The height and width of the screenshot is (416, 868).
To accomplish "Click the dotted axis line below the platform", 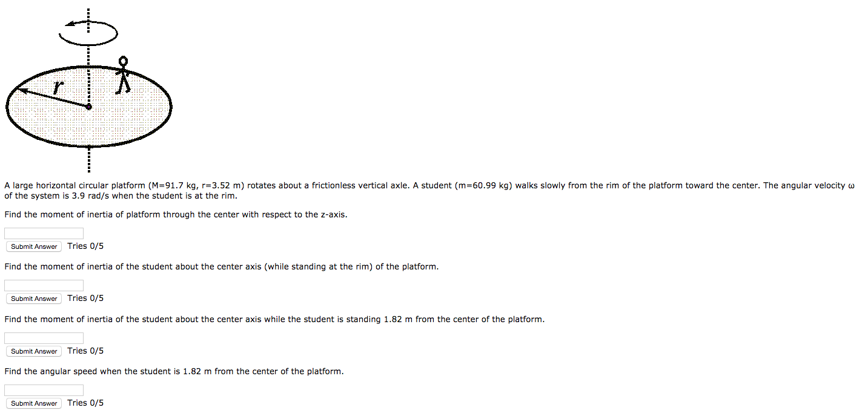I will point(88,159).
